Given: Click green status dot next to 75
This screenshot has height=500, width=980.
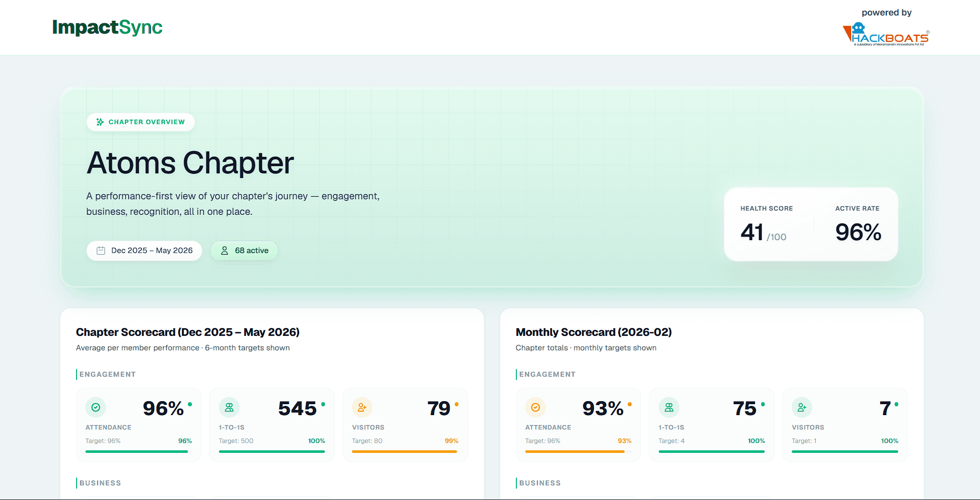Looking at the screenshot, I should (763, 404).
